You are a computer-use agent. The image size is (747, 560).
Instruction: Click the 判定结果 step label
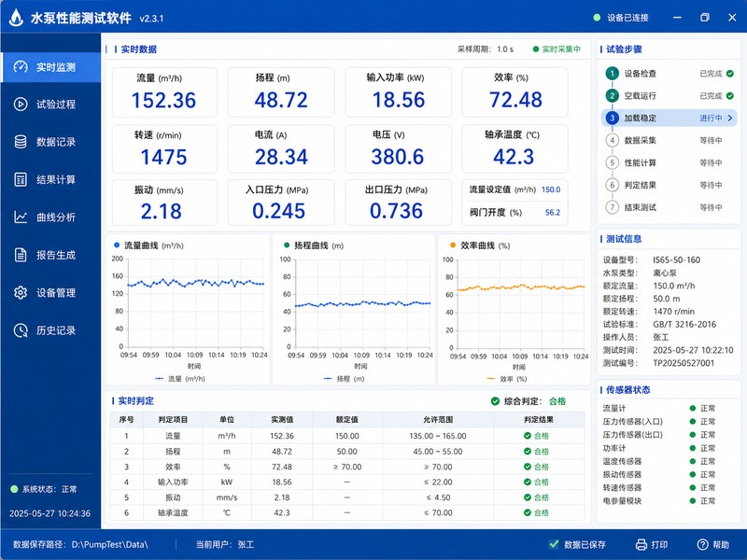tap(641, 185)
